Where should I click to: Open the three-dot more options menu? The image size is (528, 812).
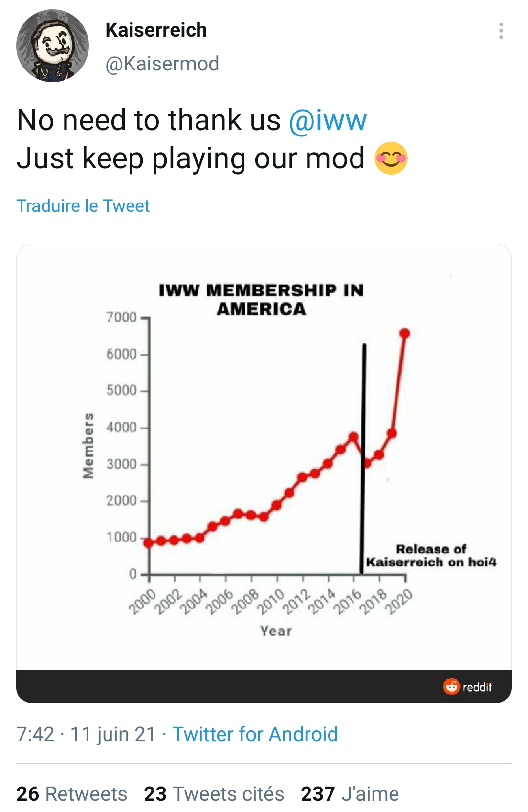click(x=501, y=31)
